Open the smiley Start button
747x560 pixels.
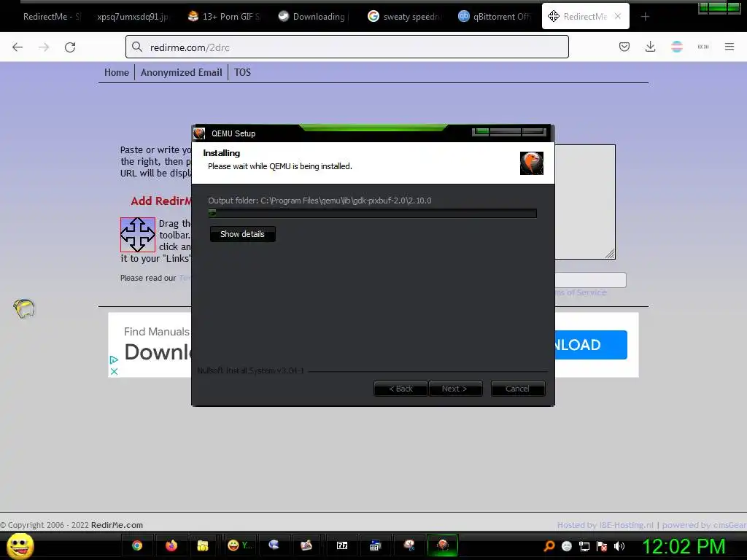pyautogui.click(x=20, y=545)
